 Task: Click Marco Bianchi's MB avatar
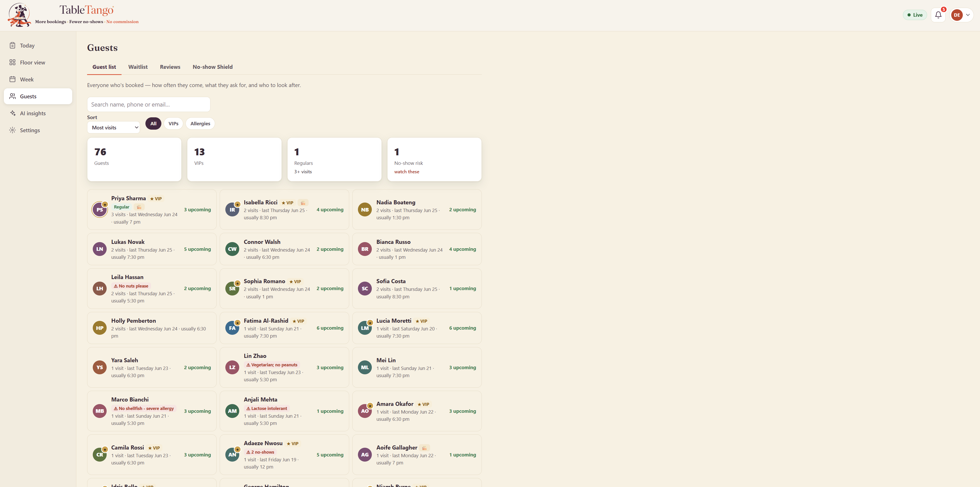(x=100, y=411)
